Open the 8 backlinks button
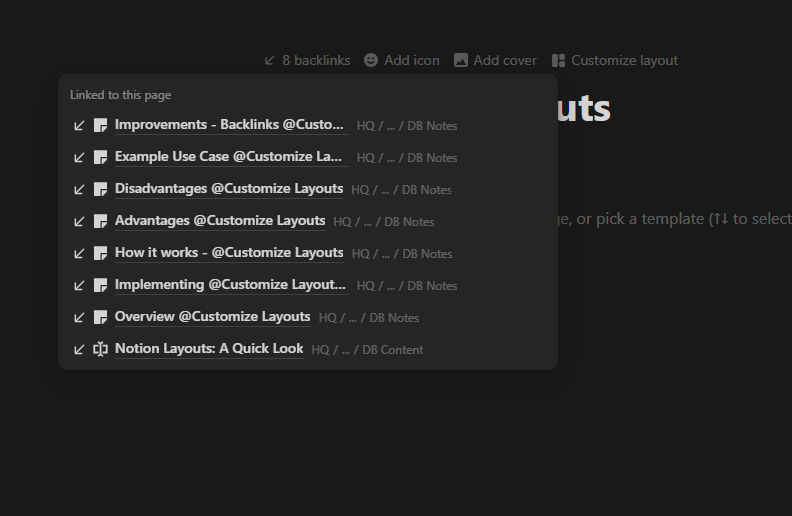The image size is (792, 516). click(307, 61)
